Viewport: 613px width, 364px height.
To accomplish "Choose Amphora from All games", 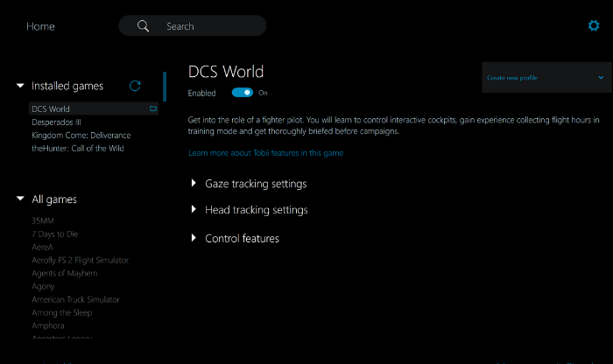I will (x=47, y=325).
